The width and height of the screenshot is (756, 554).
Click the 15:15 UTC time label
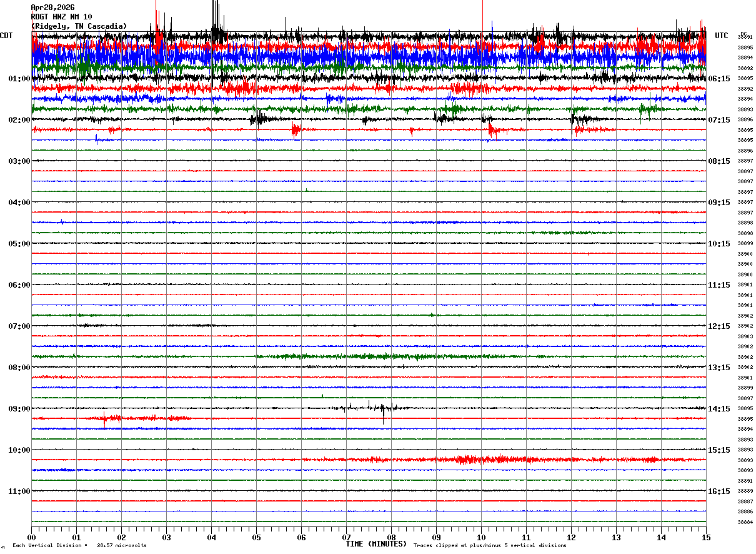point(719,450)
